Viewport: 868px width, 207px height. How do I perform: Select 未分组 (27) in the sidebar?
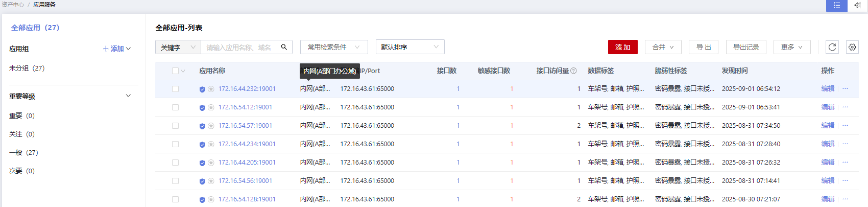(27, 68)
